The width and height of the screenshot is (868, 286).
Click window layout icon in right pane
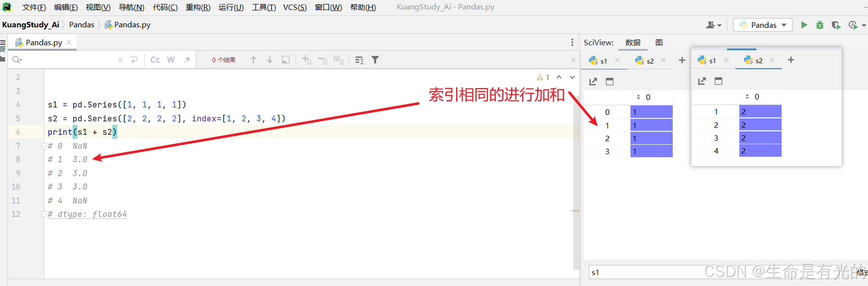pyautogui.click(x=718, y=81)
